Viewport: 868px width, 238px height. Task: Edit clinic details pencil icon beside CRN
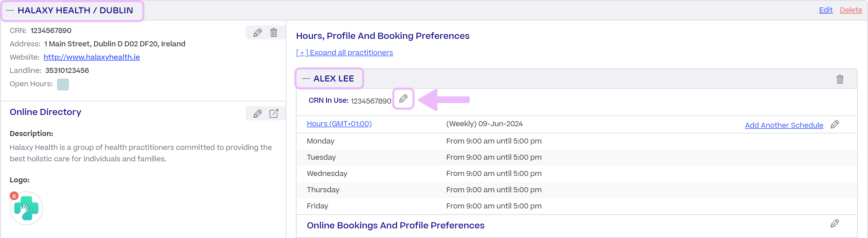(257, 33)
